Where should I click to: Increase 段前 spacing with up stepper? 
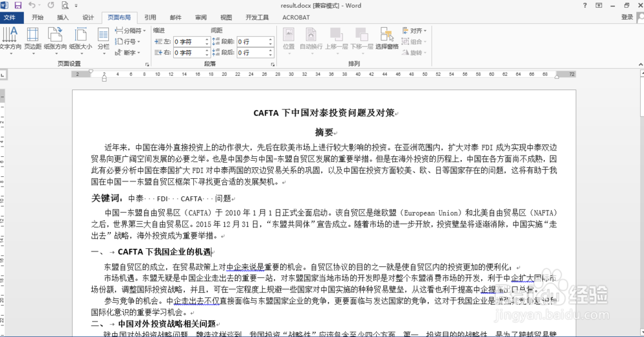[270, 39]
